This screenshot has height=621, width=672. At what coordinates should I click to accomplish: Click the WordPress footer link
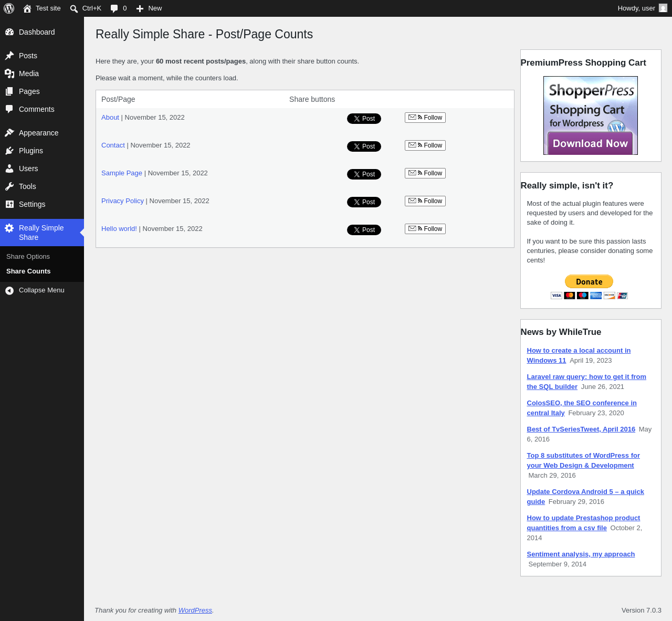coord(195,611)
